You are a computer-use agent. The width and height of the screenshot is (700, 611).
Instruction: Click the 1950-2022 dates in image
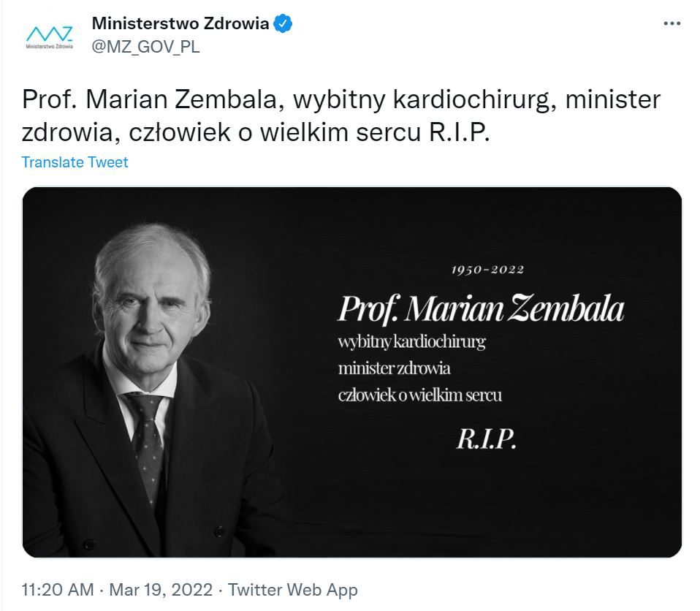pyautogui.click(x=487, y=270)
